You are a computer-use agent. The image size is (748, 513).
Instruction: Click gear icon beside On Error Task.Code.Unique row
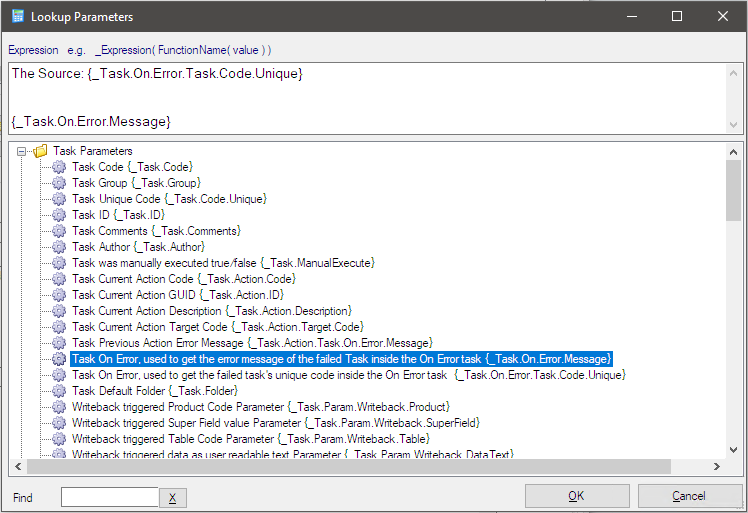(59, 375)
